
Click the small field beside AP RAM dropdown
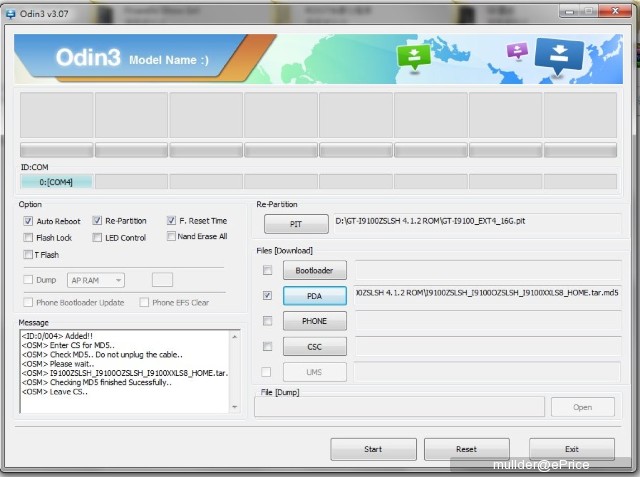point(162,280)
